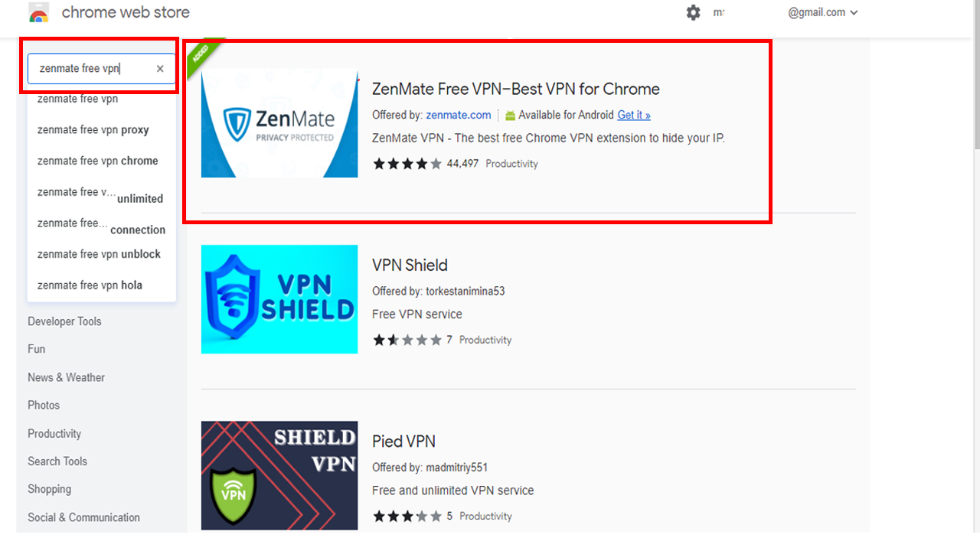Open the settings gear icon

pos(693,12)
